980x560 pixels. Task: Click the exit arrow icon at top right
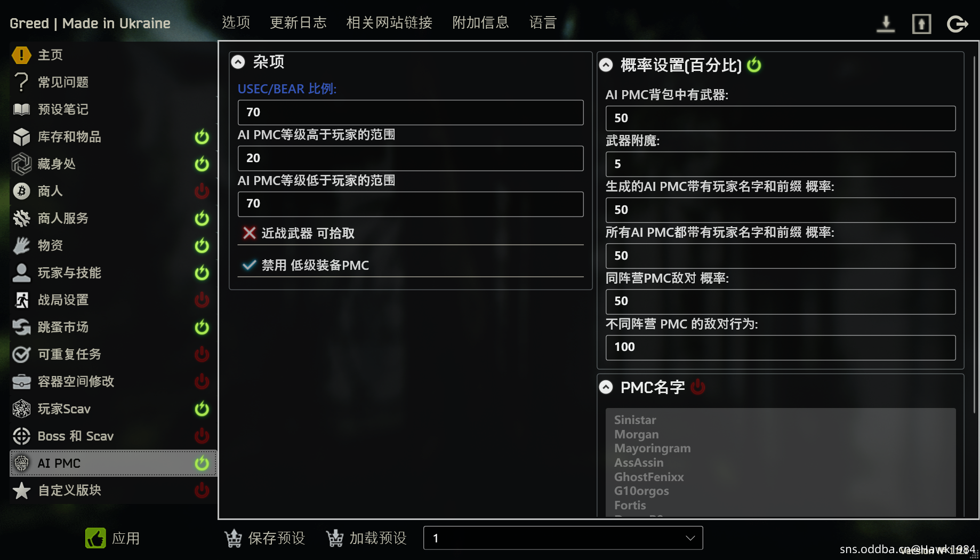(x=957, y=23)
